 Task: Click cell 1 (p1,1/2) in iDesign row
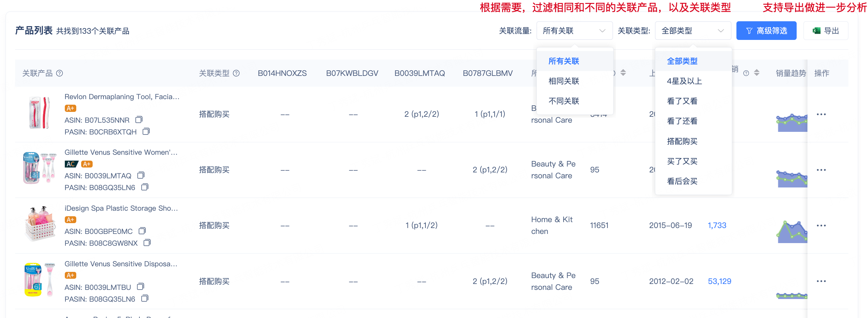[x=422, y=225]
